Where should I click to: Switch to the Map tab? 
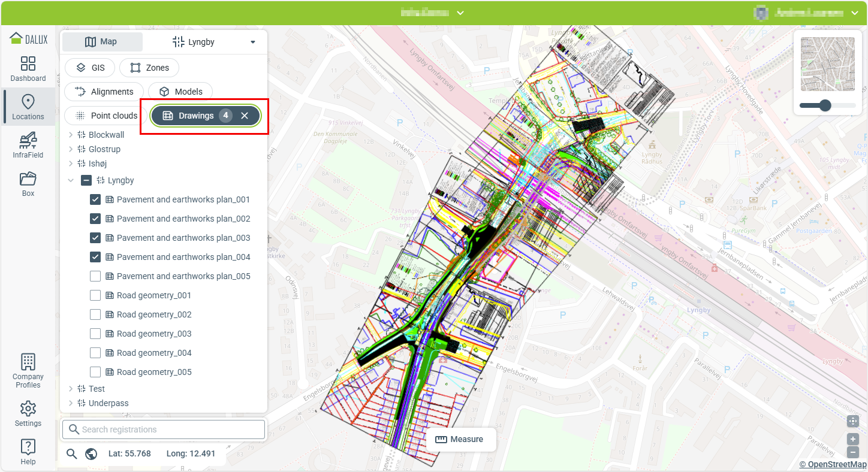tap(102, 42)
